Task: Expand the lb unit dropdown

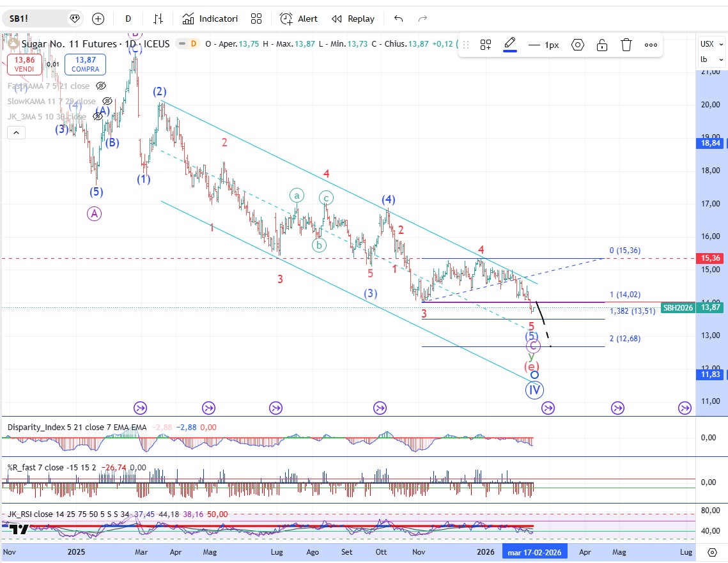Action: (x=711, y=59)
